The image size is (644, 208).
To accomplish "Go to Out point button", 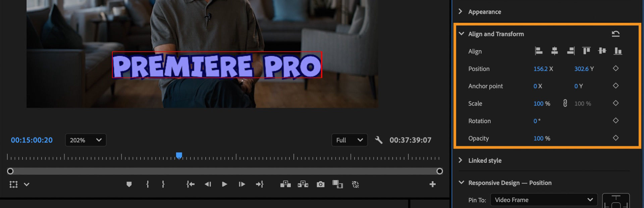I will [x=260, y=184].
